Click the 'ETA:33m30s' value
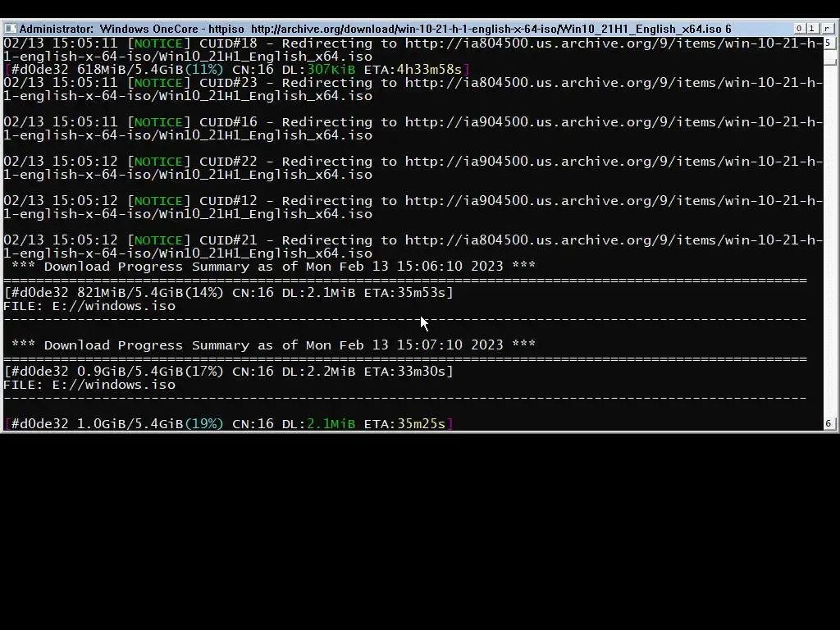840x630 pixels. (404, 372)
